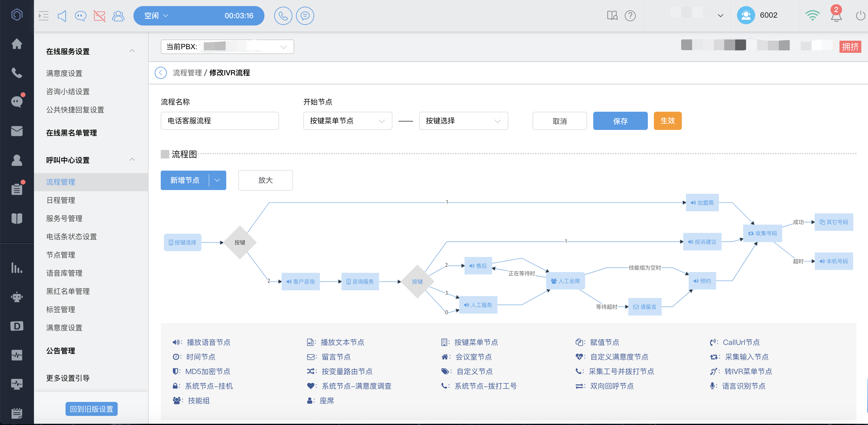
Task: Click the 加盟商 node in the flowchart
Action: point(702,202)
